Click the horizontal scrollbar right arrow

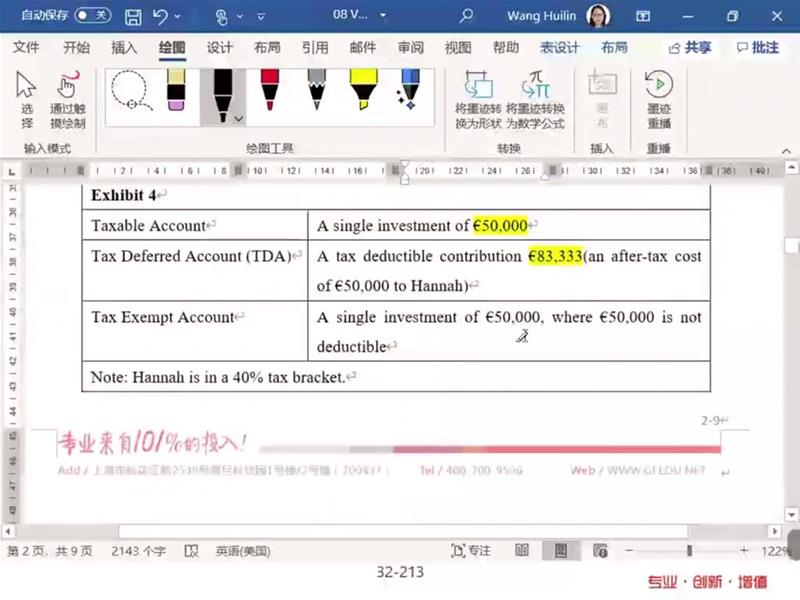(x=775, y=531)
